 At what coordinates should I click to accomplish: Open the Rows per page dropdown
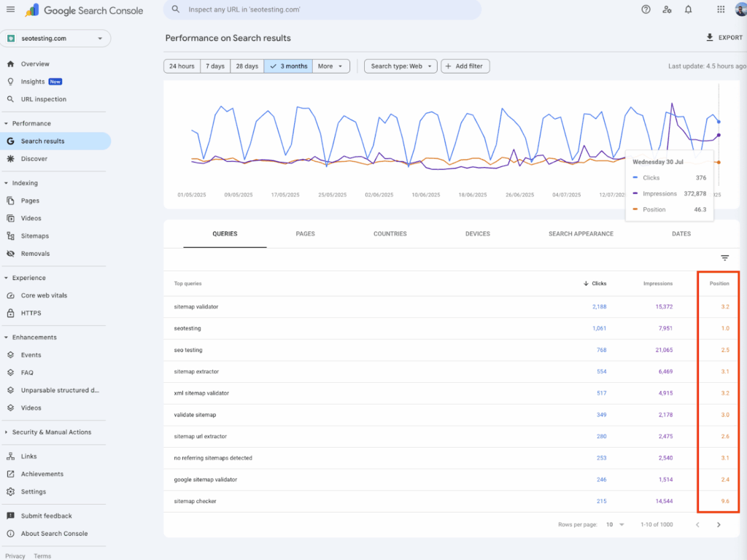tap(615, 524)
